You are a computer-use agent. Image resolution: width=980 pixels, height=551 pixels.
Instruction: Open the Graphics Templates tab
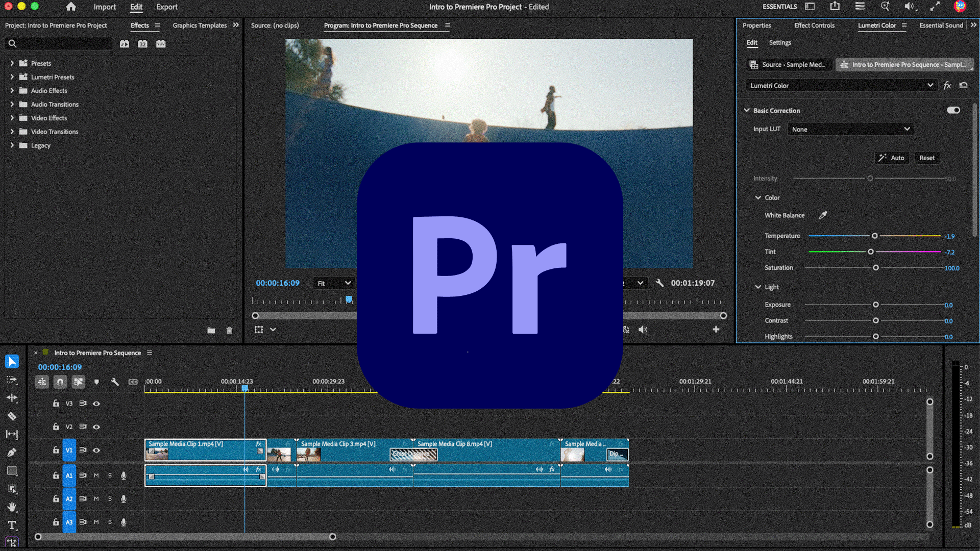coord(200,25)
